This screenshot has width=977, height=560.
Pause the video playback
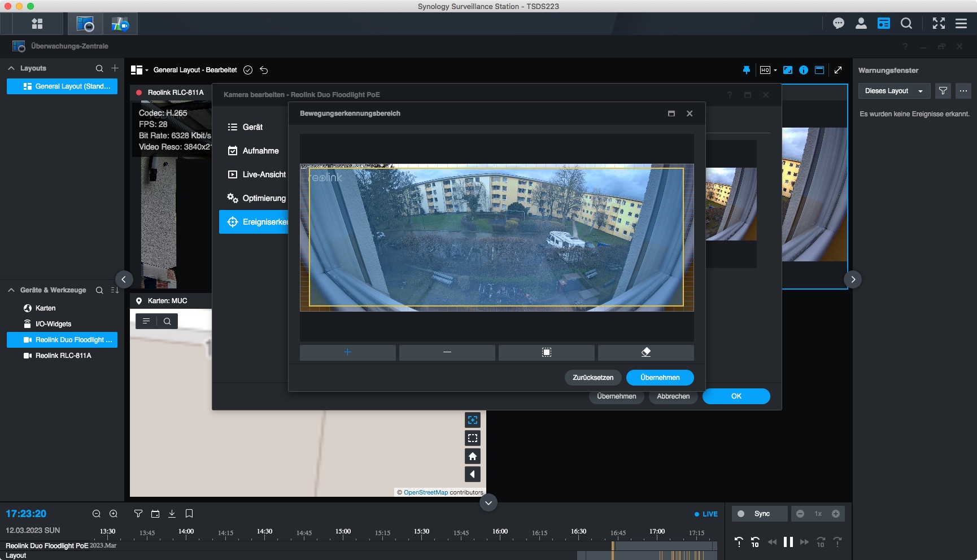788,542
